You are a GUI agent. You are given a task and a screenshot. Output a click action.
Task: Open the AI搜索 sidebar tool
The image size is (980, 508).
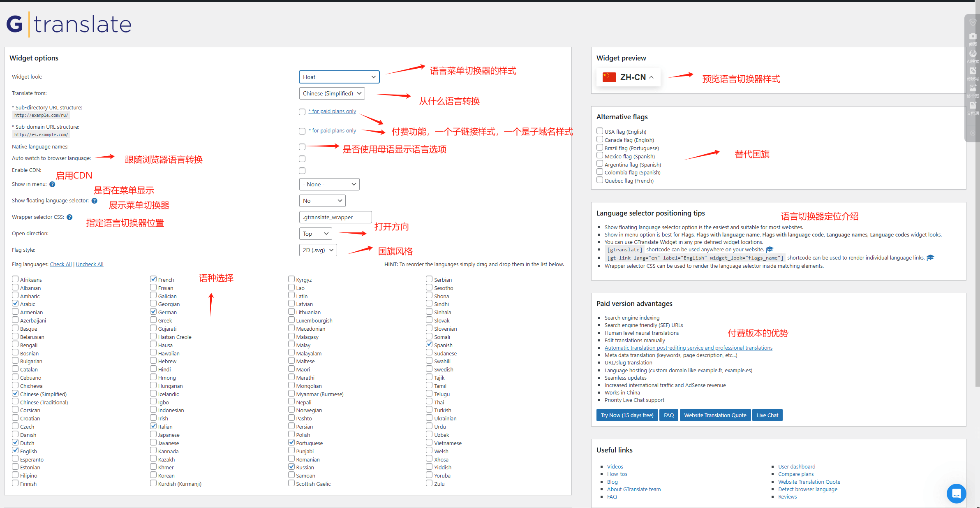973,54
